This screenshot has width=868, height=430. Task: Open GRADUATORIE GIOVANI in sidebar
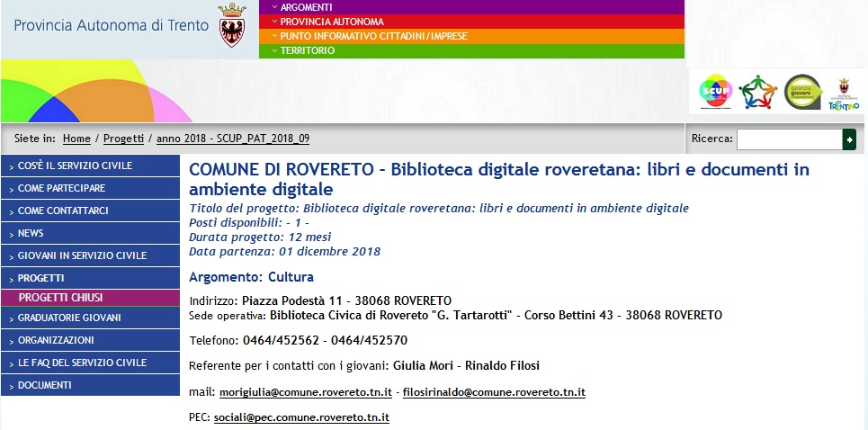coord(90,318)
